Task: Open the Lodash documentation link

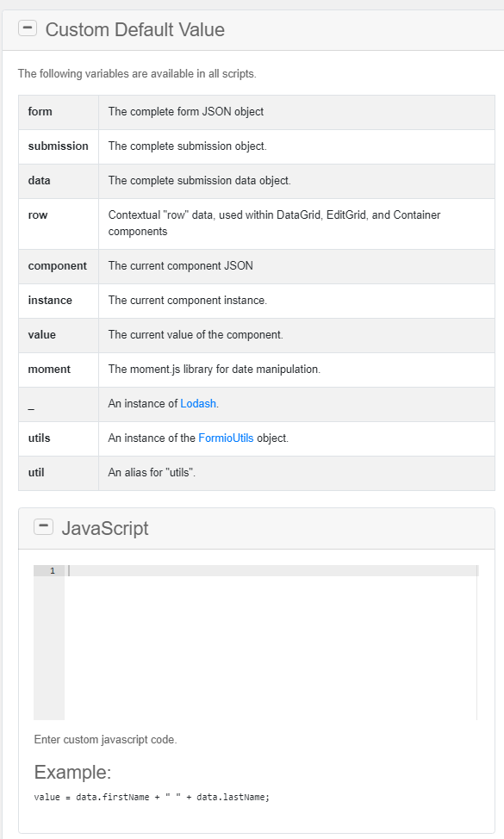Action: coord(196,403)
